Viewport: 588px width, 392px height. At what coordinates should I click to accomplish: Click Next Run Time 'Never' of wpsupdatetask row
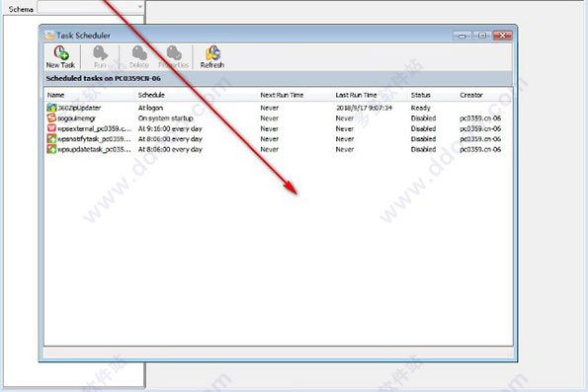(x=269, y=149)
